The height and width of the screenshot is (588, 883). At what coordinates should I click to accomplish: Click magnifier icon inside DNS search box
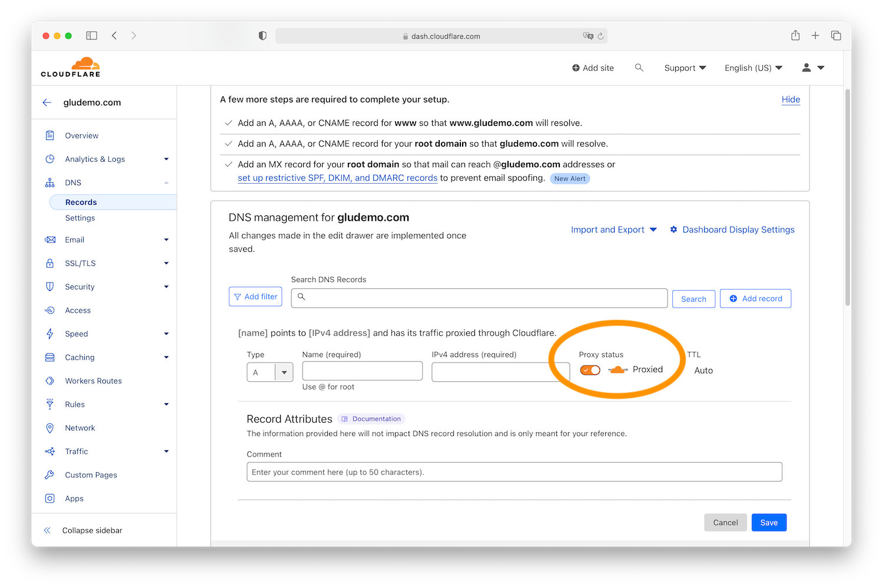pyautogui.click(x=301, y=297)
